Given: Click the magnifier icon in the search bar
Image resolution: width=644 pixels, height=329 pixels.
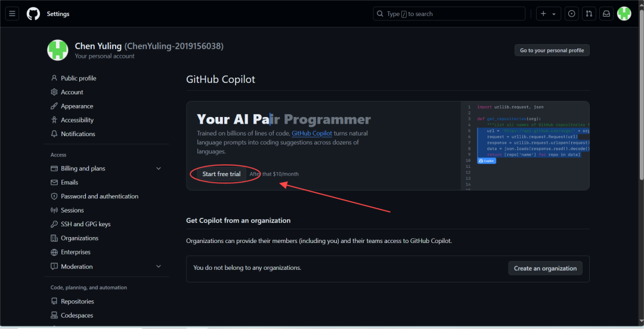Looking at the screenshot, I should pos(380,14).
